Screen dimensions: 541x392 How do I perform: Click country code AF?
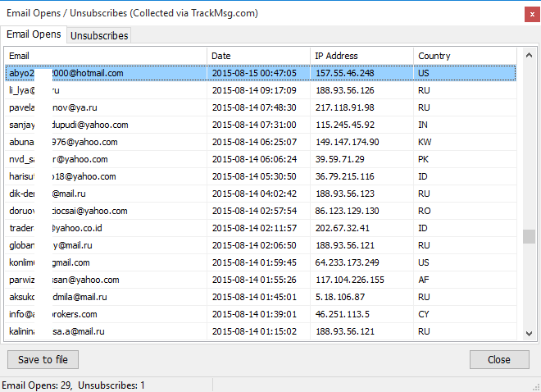click(x=423, y=280)
